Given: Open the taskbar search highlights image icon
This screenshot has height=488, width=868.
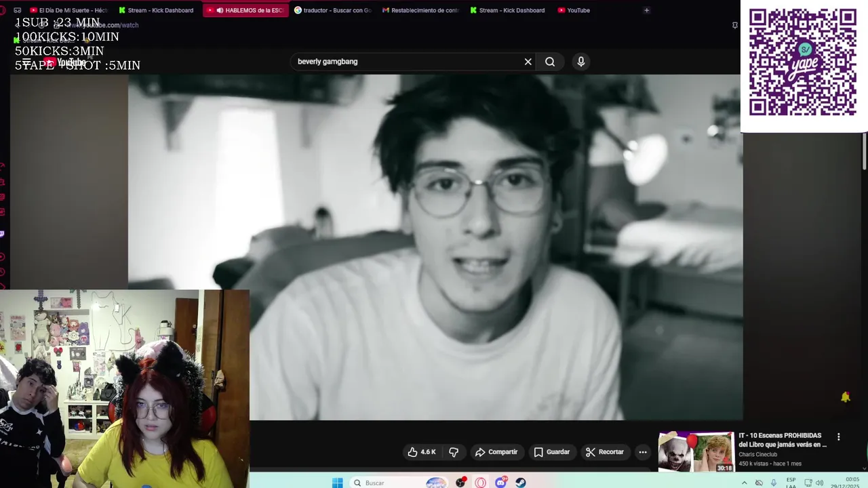Looking at the screenshot, I should pos(436,483).
